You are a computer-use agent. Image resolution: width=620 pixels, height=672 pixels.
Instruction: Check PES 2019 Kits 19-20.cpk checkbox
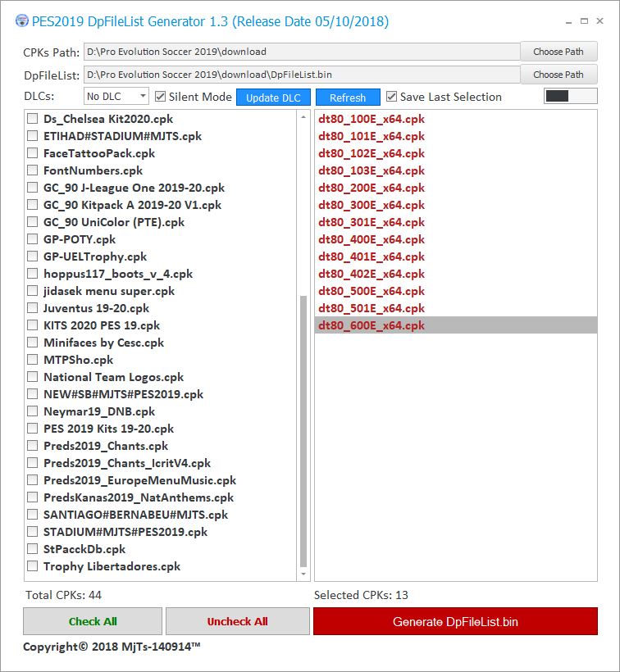point(32,429)
